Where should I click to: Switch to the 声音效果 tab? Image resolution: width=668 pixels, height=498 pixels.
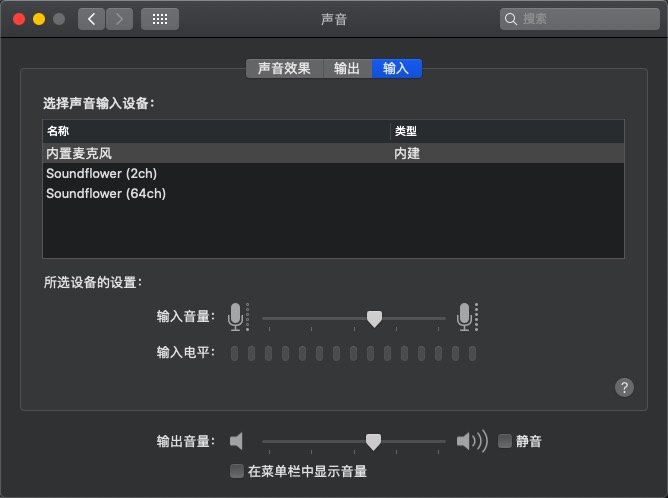[x=284, y=69]
